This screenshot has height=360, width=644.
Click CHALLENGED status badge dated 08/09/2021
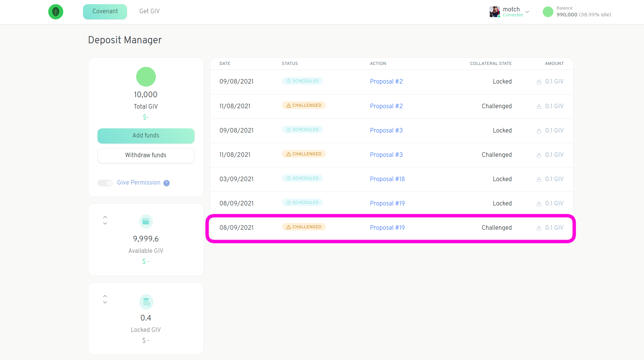point(304,227)
